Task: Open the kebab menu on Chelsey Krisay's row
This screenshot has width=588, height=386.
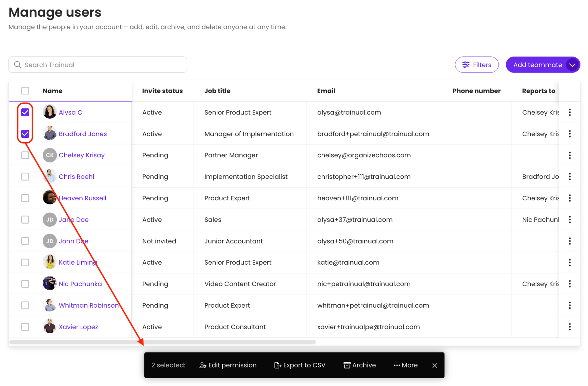Action: 570,155
